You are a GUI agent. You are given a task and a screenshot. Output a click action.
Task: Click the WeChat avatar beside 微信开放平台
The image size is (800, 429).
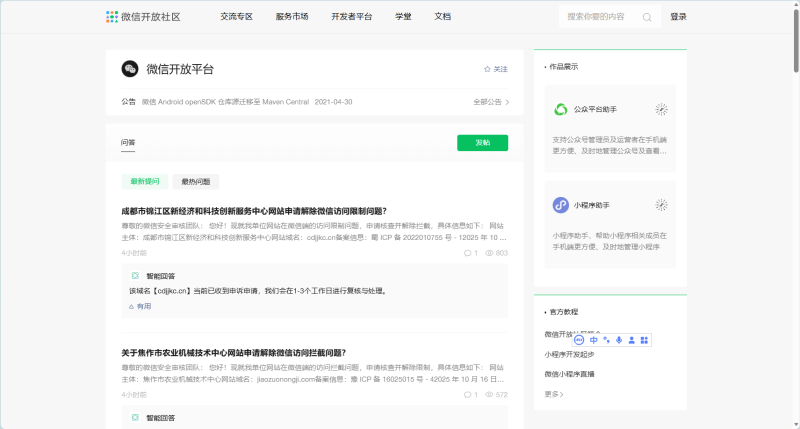[x=130, y=69]
